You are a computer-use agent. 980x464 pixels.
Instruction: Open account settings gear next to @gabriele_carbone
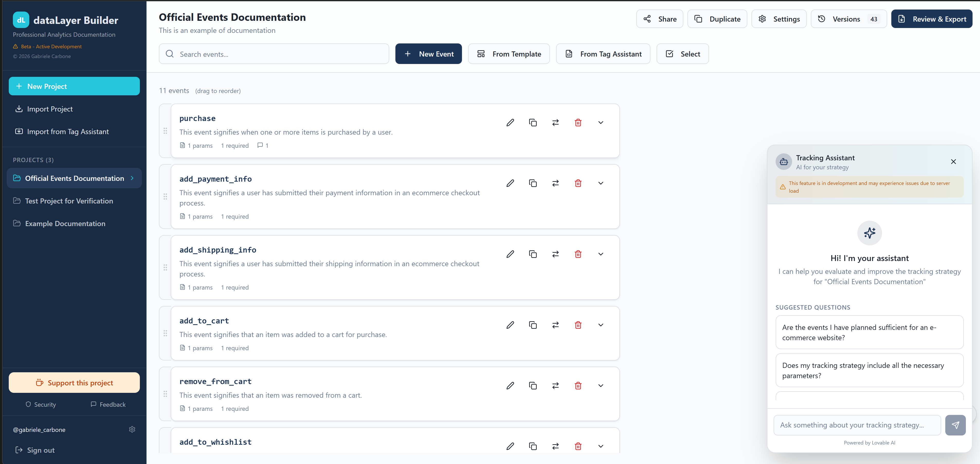click(132, 429)
